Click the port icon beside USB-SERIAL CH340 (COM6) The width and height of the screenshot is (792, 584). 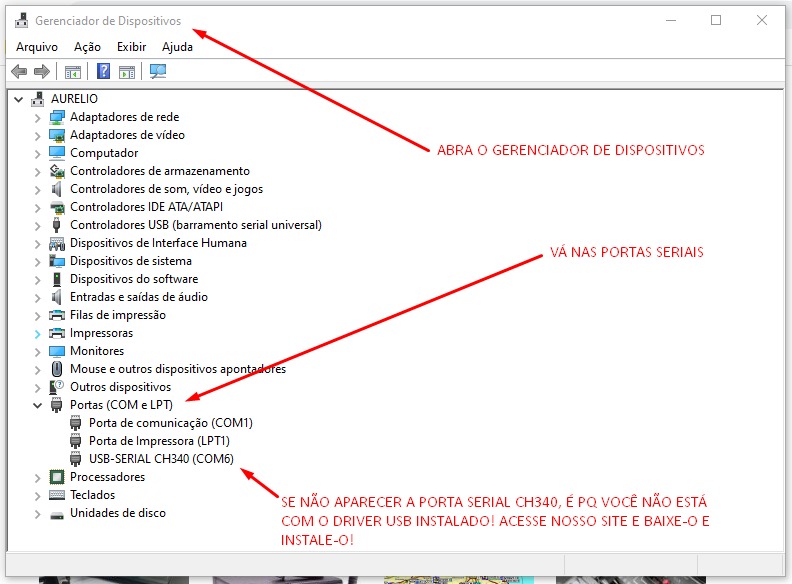pos(76,459)
